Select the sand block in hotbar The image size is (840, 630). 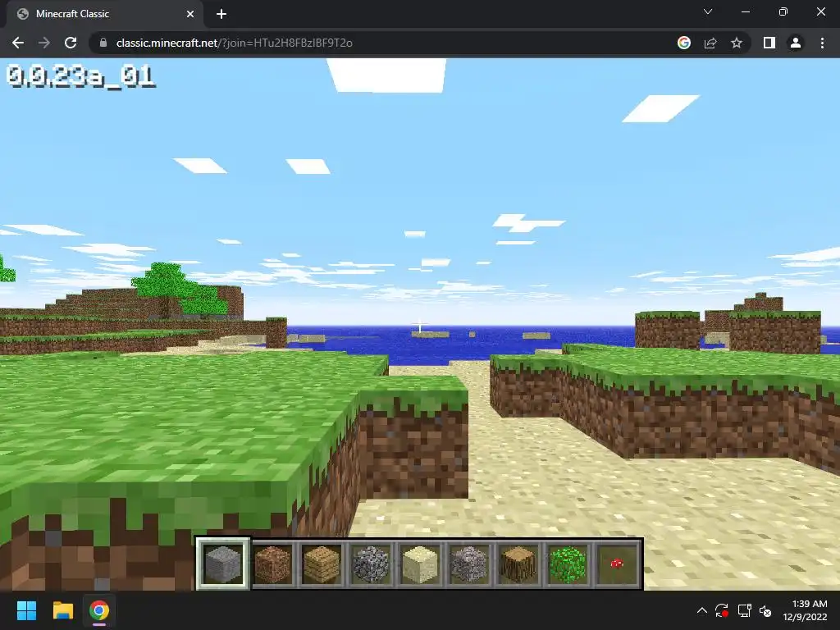[420, 564]
